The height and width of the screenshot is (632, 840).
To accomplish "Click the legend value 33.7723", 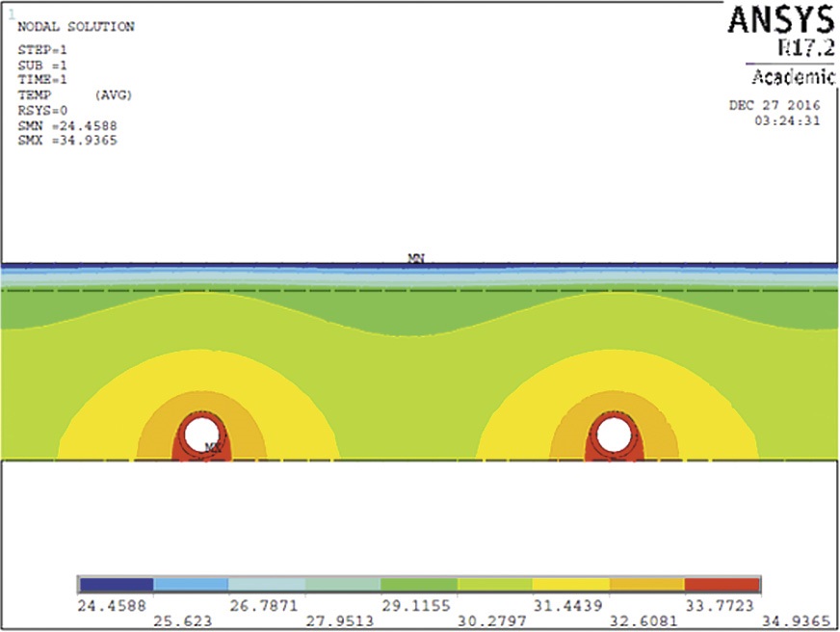I will coord(720,606).
